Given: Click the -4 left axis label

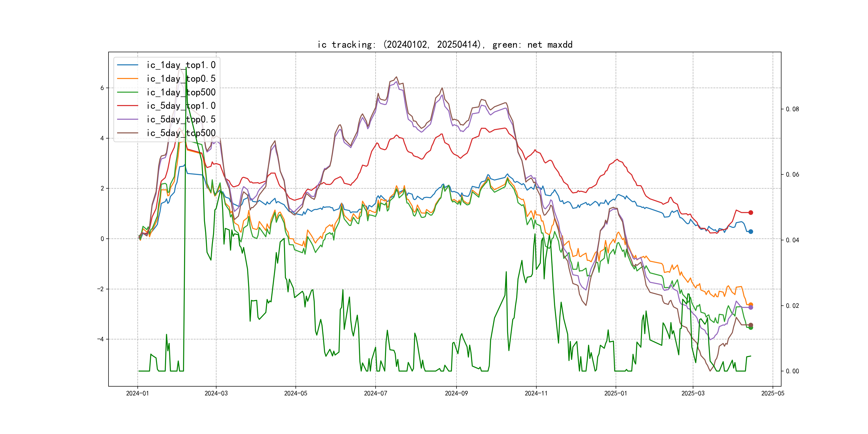Looking at the screenshot, I should tap(100, 339).
